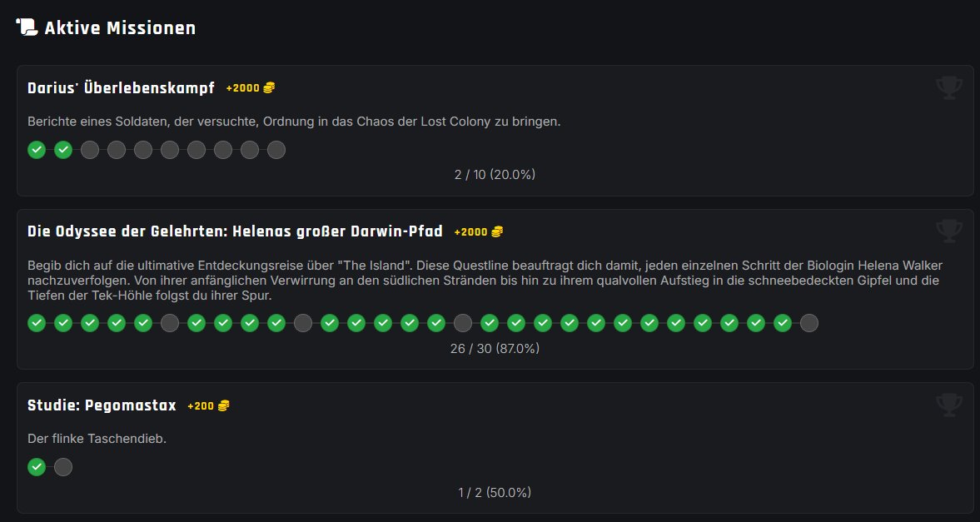The image size is (980, 522).
Task: Click the coin icon beside Helenas Darwin-Pfad reward
Action: 497,231
